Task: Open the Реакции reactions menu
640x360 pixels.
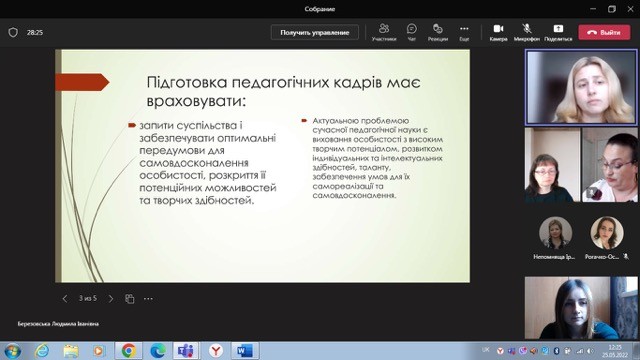Action: click(438, 32)
